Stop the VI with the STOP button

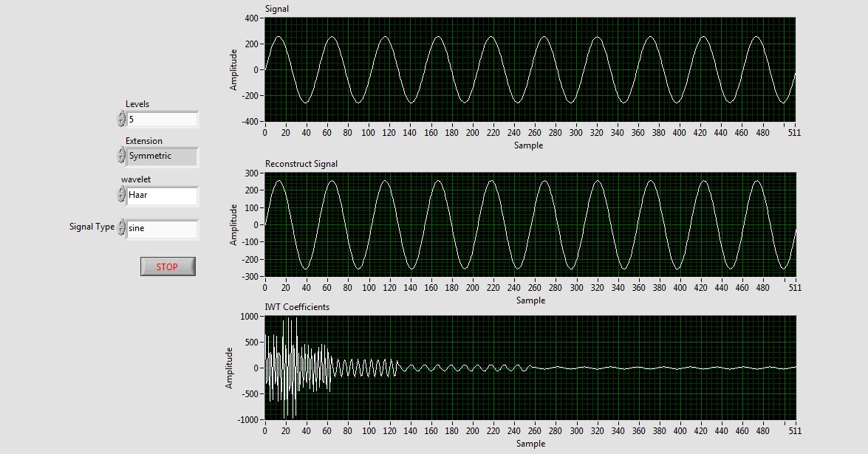pyautogui.click(x=168, y=266)
